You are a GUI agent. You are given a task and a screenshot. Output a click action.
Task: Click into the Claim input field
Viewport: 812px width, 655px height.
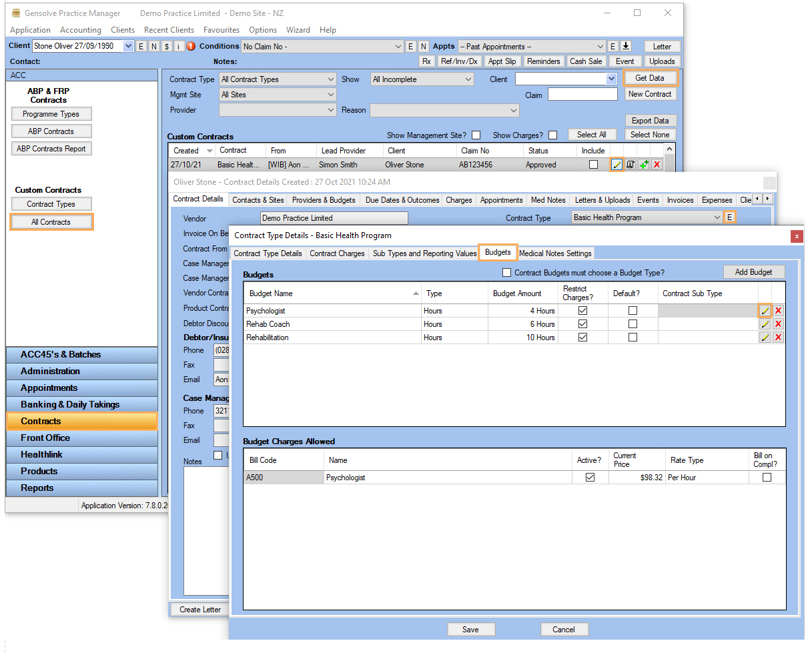[x=582, y=95]
